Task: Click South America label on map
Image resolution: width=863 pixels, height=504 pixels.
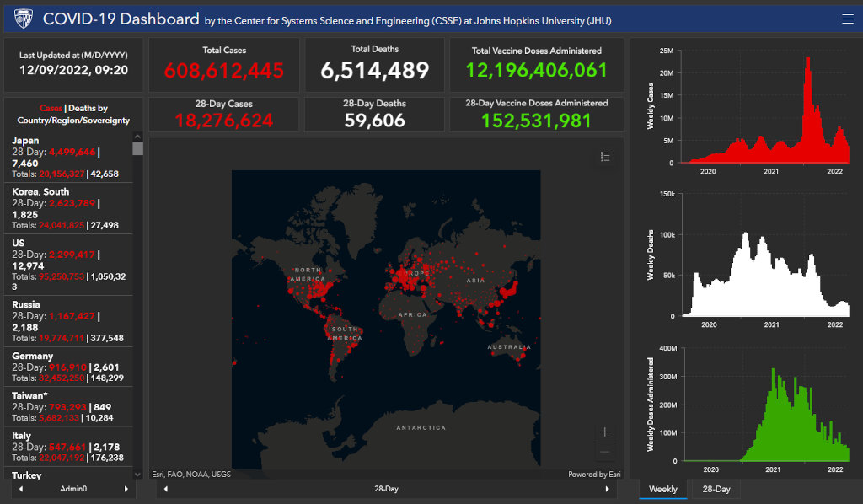Action: 345,334
